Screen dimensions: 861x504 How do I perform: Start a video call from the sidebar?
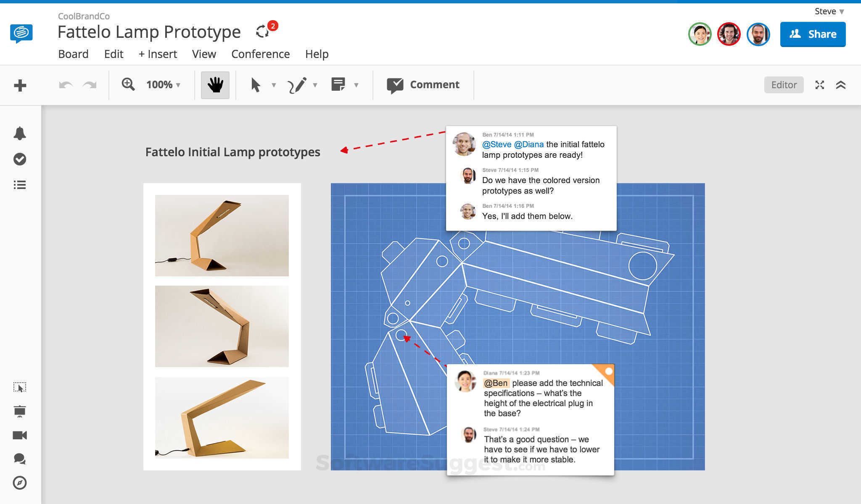pyautogui.click(x=19, y=435)
